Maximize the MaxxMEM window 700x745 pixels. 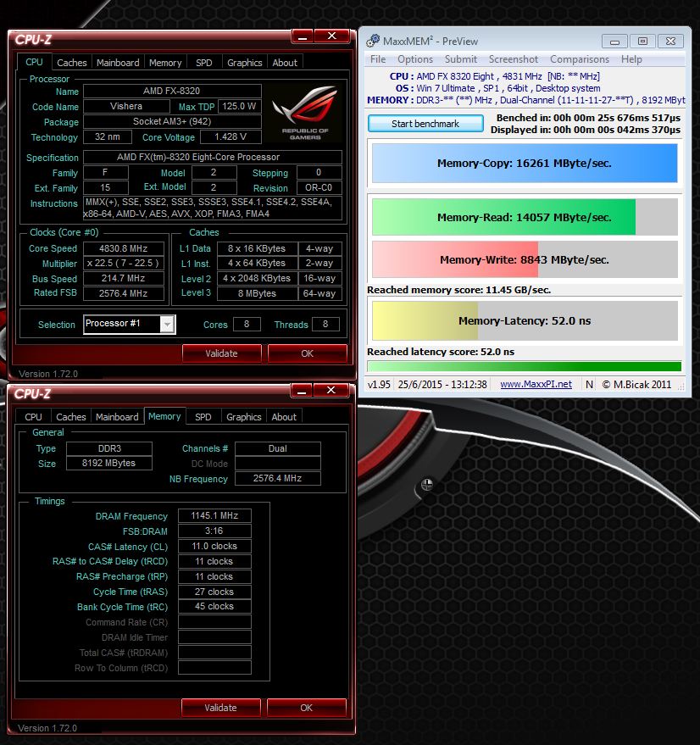pyautogui.click(x=642, y=42)
